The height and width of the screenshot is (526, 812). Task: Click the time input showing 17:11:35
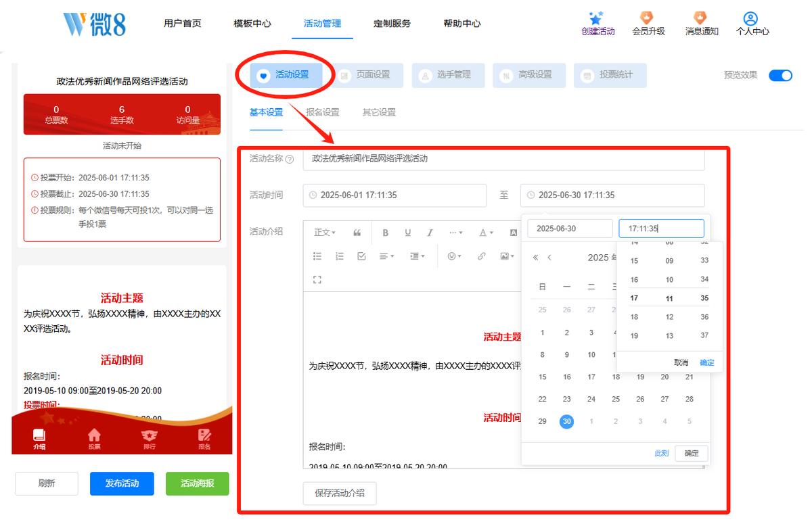[x=662, y=229]
